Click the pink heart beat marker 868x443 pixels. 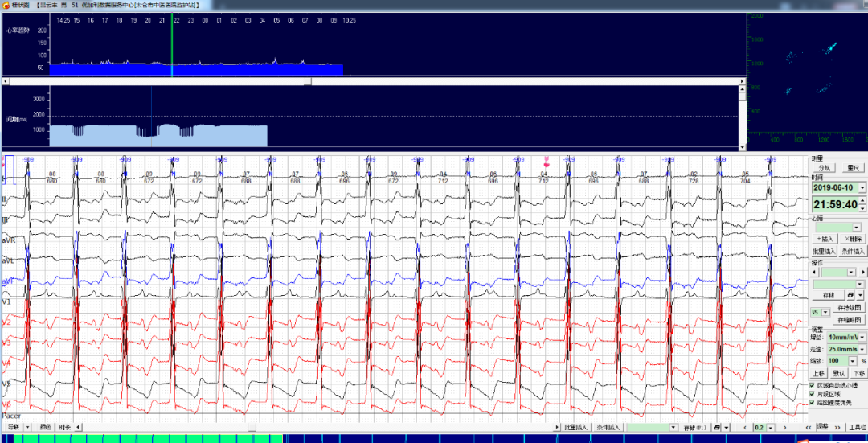point(547,164)
